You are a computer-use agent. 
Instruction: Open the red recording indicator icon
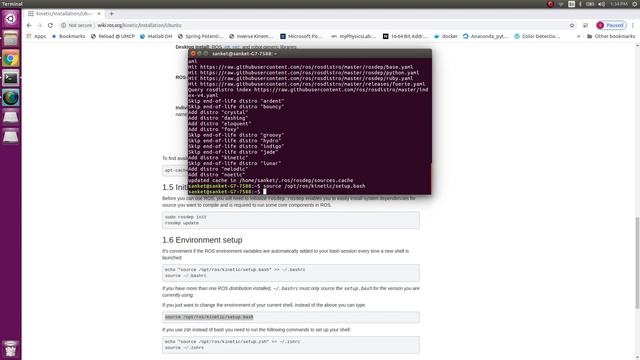(550, 4)
